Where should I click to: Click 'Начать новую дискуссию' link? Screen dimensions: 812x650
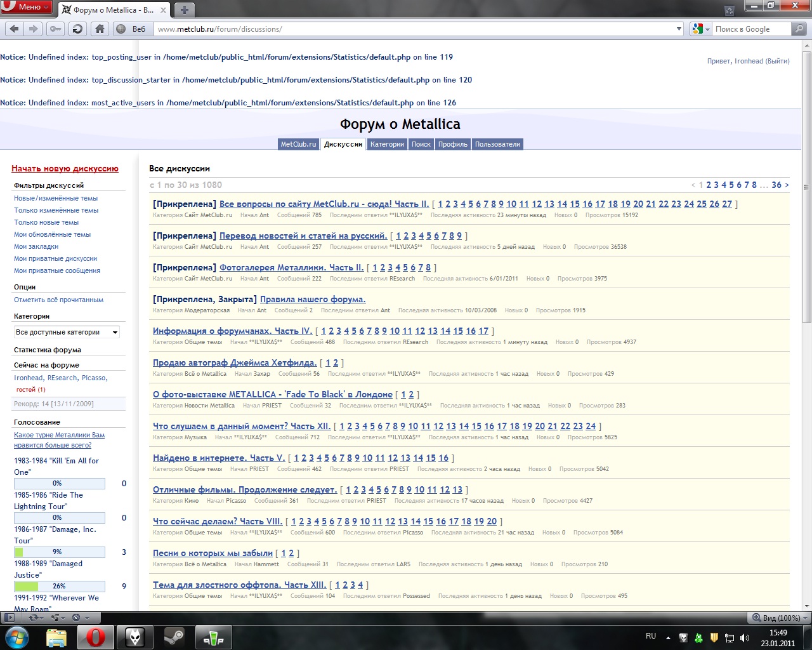point(65,169)
